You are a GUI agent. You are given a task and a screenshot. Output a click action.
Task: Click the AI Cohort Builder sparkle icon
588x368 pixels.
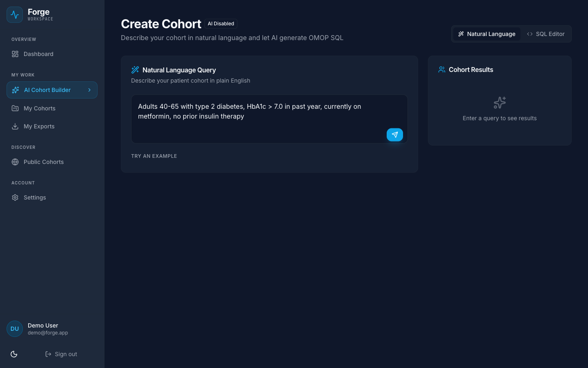16,90
